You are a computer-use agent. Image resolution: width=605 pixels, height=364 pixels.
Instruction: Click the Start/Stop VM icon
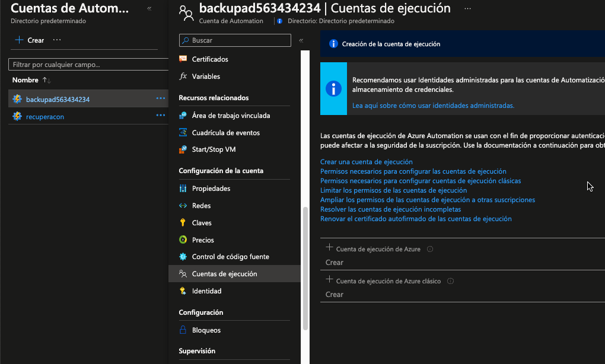pos(183,150)
